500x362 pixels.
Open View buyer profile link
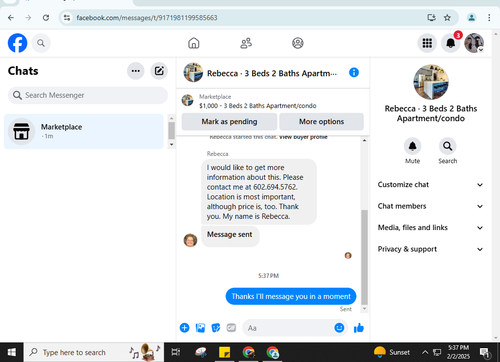click(x=303, y=137)
